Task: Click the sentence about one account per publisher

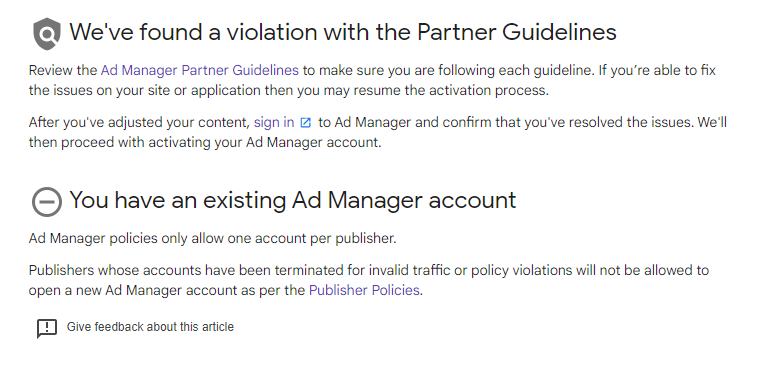Action: 212,238
